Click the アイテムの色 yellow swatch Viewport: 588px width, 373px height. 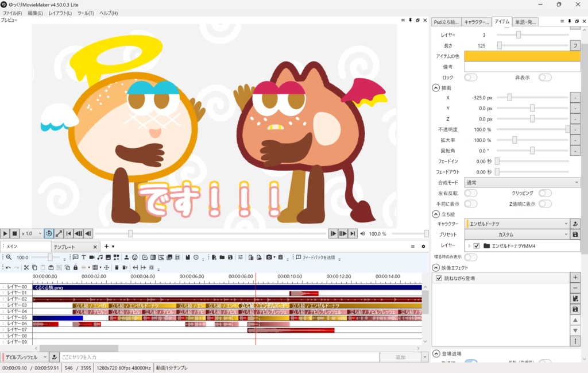(522, 56)
